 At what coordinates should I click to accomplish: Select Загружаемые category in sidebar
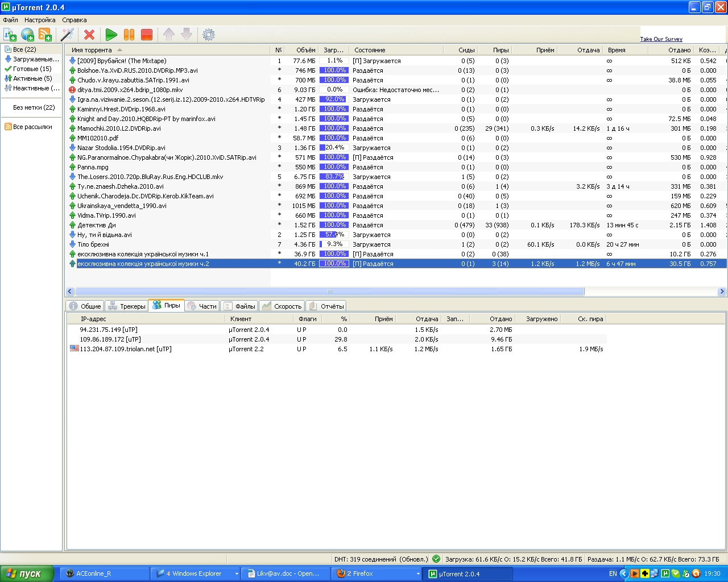(x=32, y=59)
